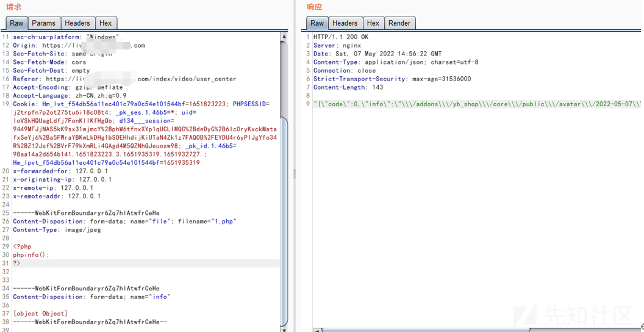
Task: Click the 'x-originating-ip: 127.0.0.1' line
Action: 62,179
